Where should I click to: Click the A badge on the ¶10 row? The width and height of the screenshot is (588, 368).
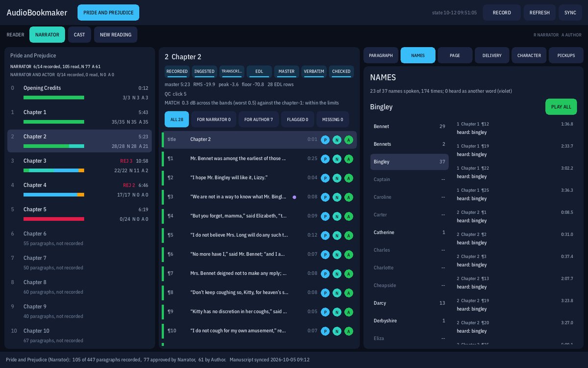(x=349, y=331)
